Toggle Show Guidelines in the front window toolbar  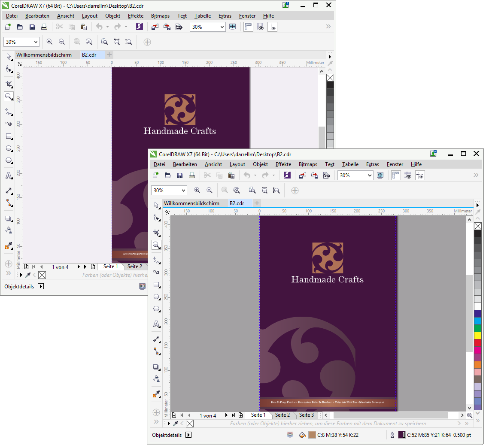420,175
